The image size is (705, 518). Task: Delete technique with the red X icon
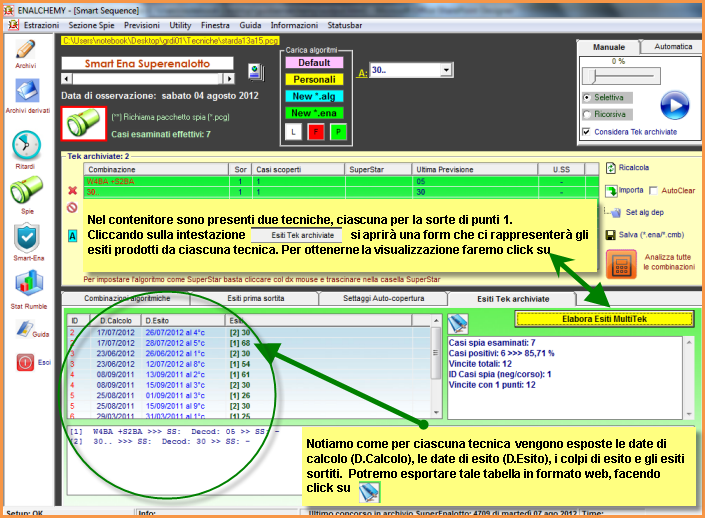[x=72, y=191]
